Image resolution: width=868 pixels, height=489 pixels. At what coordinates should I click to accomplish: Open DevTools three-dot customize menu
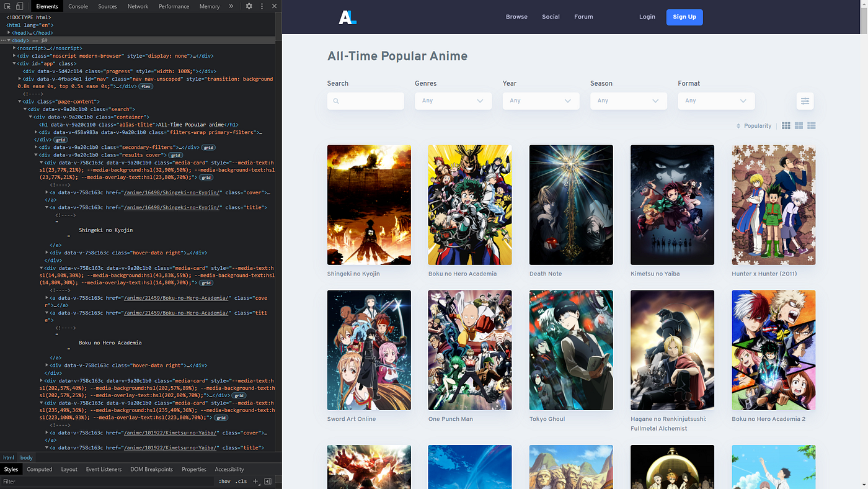coord(262,6)
